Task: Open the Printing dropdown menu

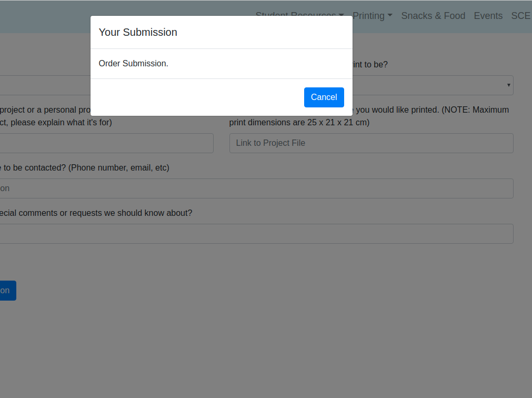Action: [372, 16]
